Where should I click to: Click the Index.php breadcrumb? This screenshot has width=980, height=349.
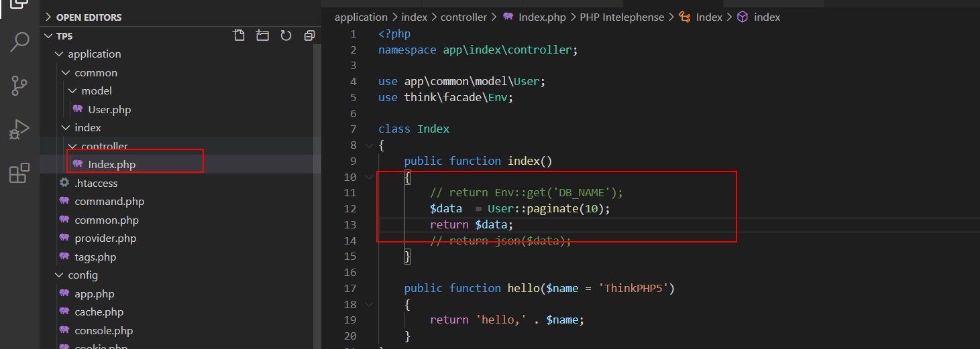click(535, 17)
